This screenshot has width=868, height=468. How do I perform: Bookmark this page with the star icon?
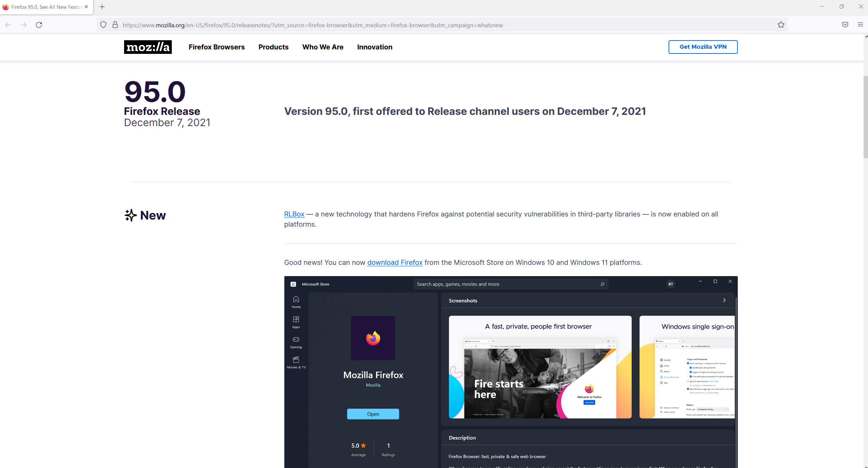781,25
